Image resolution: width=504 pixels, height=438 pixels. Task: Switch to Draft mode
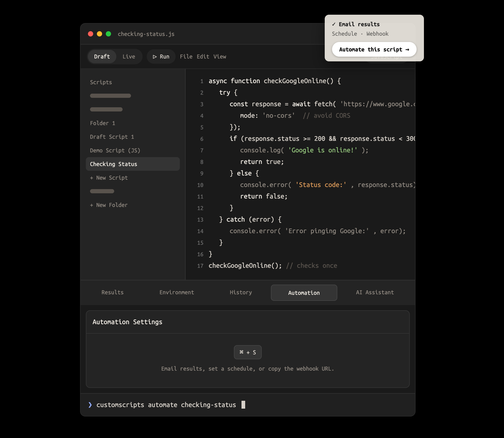pos(102,56)
